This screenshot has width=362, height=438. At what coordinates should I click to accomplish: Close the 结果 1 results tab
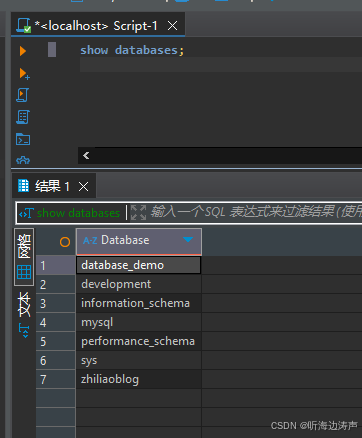[83, 186]
